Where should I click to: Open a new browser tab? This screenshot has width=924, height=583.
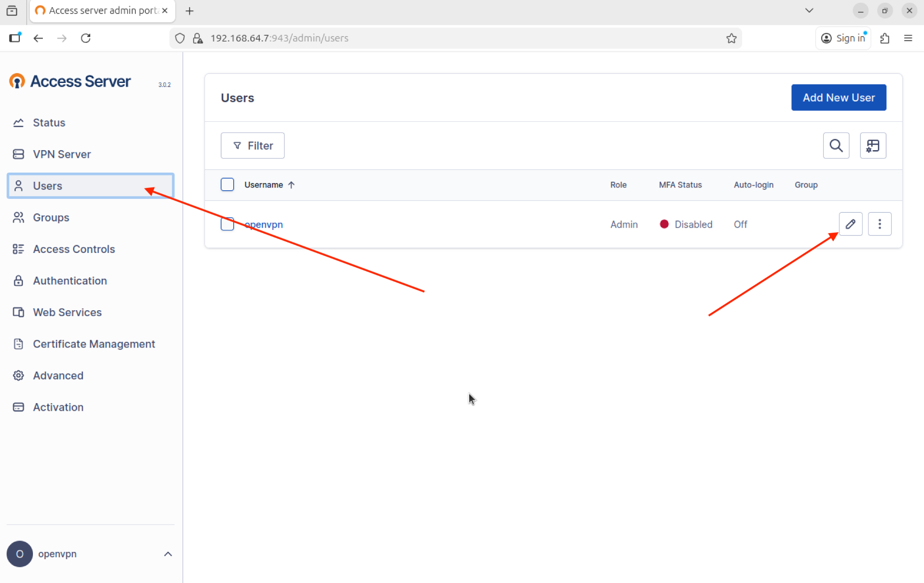coord(189,11)
